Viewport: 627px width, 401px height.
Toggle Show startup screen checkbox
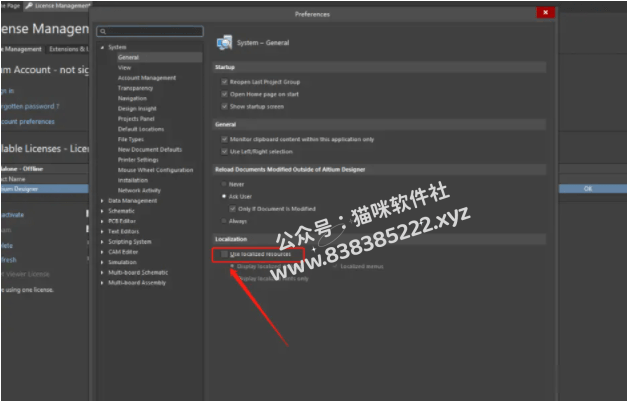(x=224, y=106)
